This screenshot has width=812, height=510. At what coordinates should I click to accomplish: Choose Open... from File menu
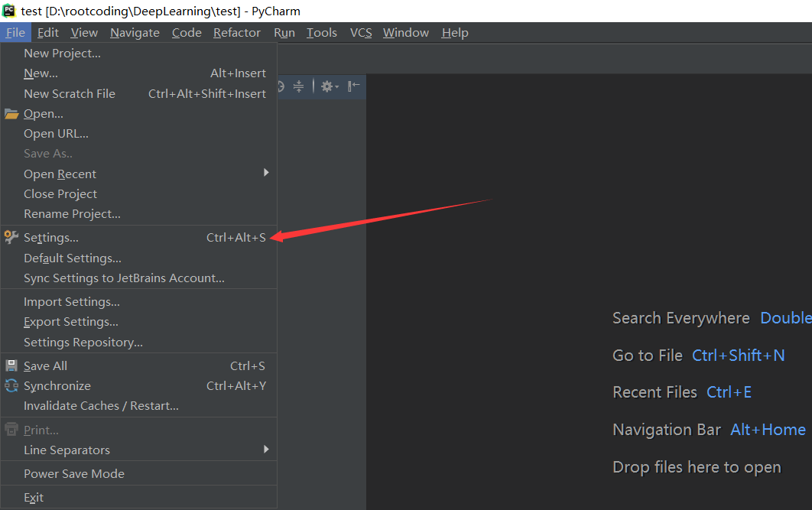[139, 114]
